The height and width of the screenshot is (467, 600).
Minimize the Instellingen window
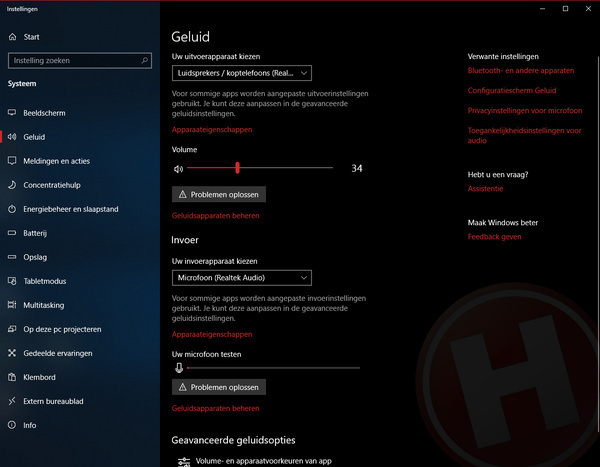click(x=542, y=8)
